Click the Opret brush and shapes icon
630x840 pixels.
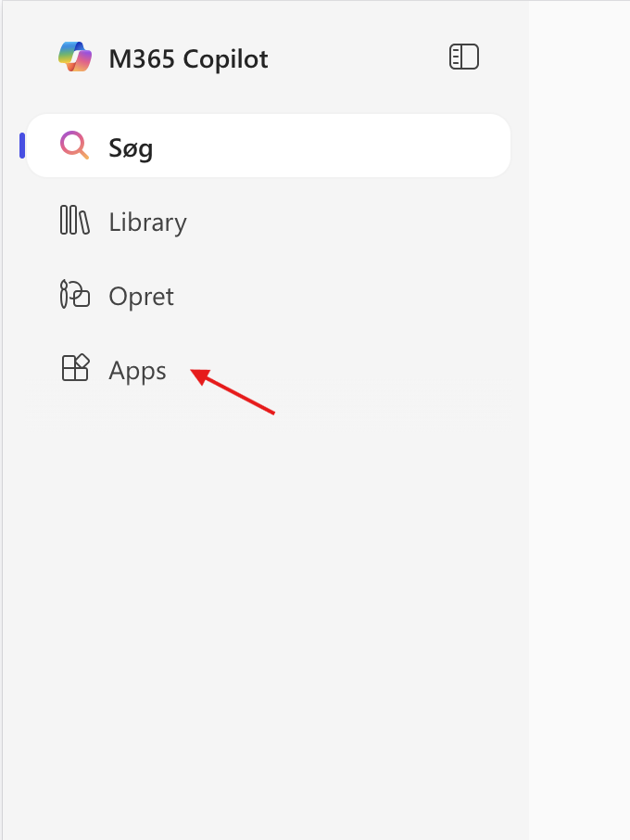pos(74,295)
